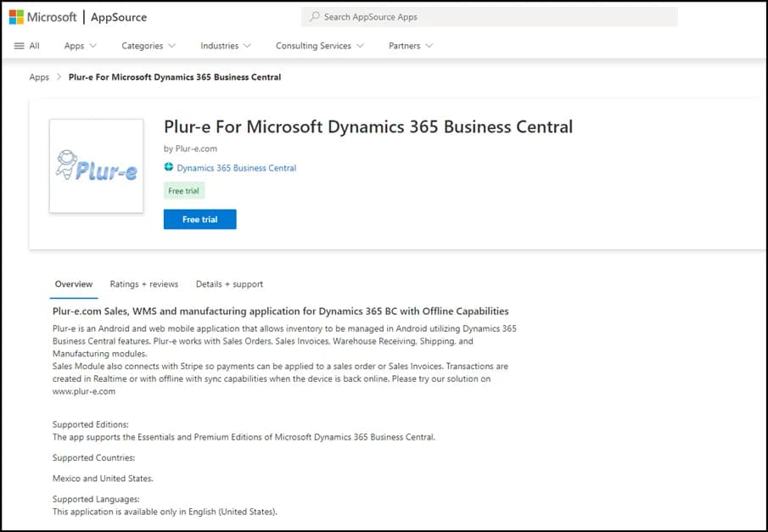
Task: Expand the Categories dropdown menu
Action: click(x=149, y=46)
